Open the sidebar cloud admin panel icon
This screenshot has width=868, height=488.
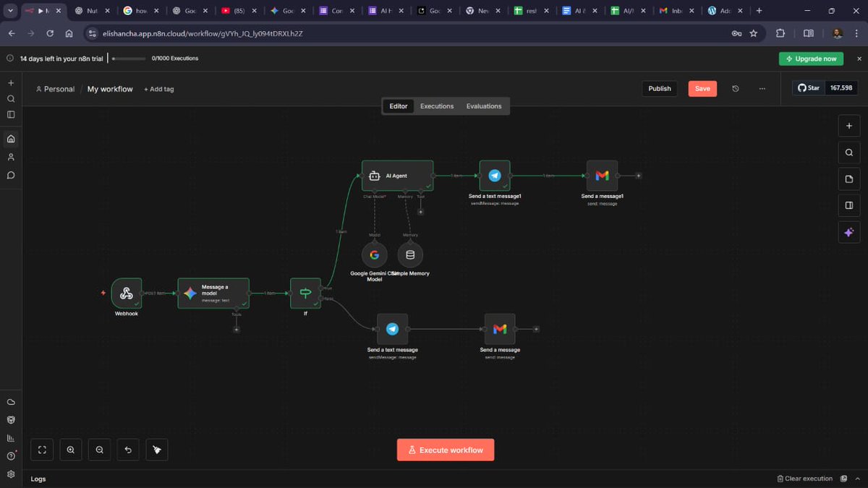tap(11, 402)
